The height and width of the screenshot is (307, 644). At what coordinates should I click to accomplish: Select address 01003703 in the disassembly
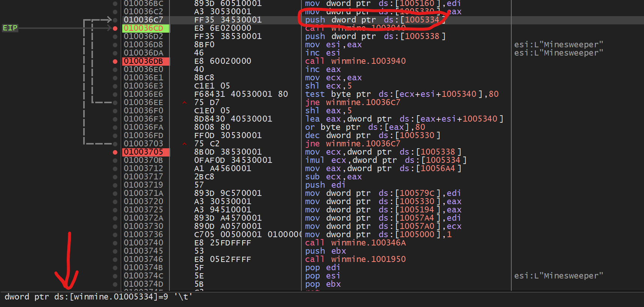pyautogui.click(x=144, y=144)
